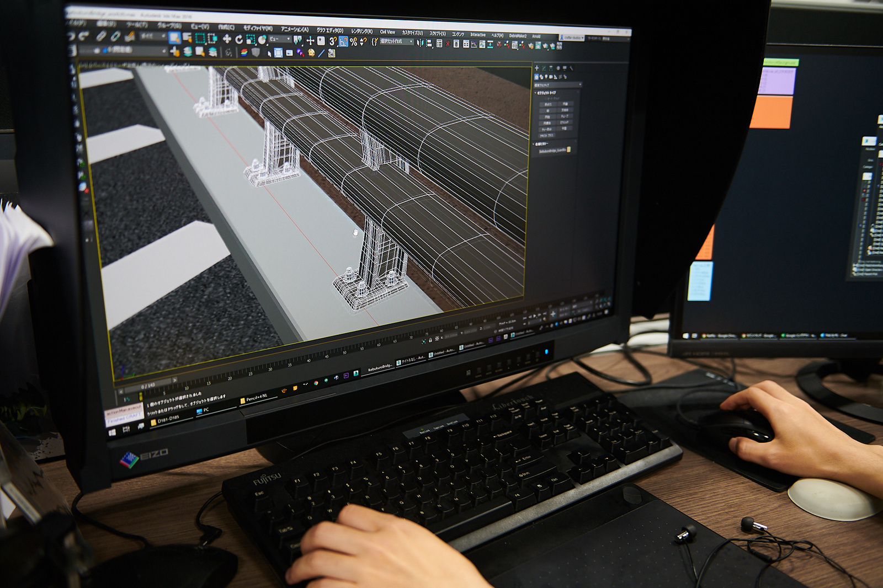Screen dimensions: 883x588
Task: Click the Create plus tab icon
Action: coord(536,68)
